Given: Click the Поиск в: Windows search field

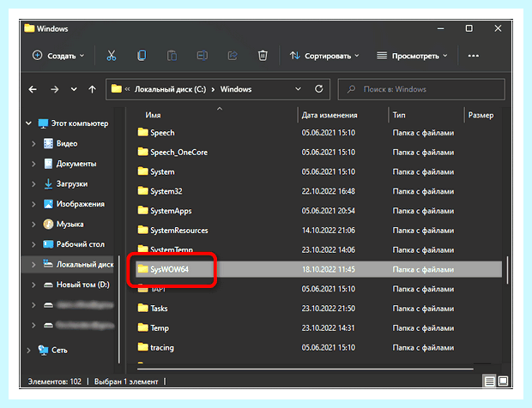Looking at the screenshot, I should coord(421,89).
